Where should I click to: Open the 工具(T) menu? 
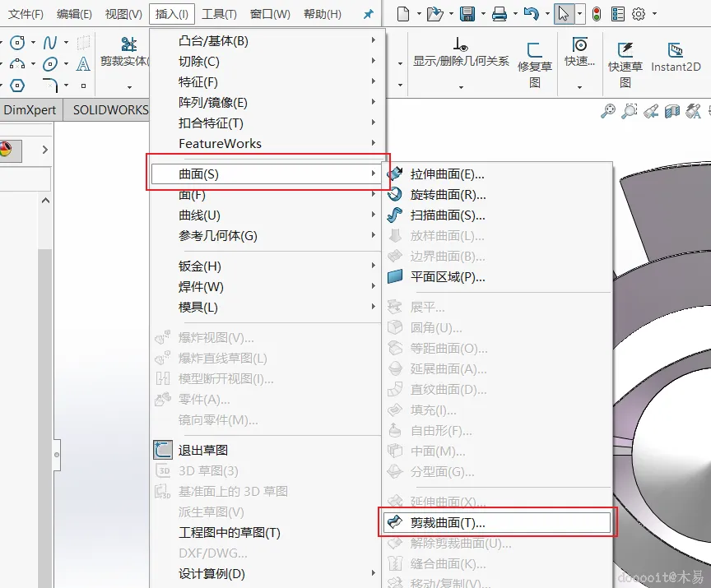pos(219,14)
